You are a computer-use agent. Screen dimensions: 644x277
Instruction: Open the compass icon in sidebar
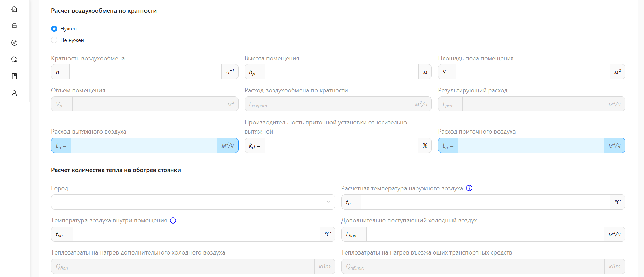[x=14, y=43]
